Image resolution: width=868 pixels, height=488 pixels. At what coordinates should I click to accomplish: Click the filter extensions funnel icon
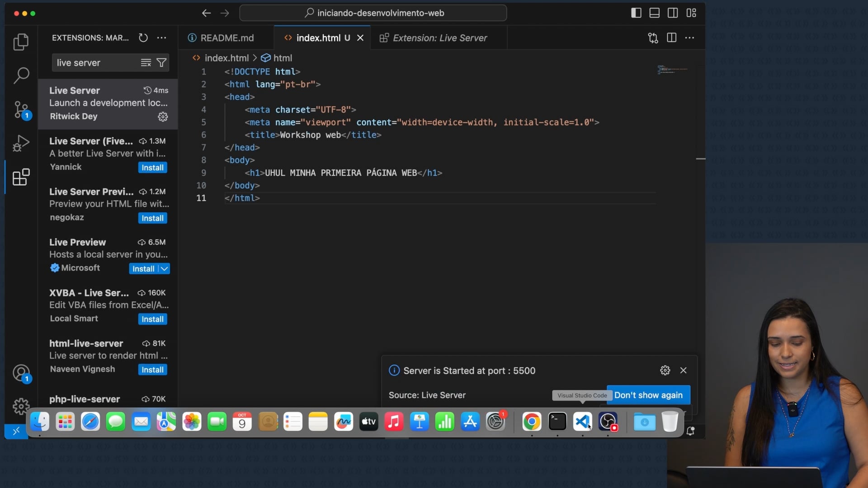click(161, 63)
